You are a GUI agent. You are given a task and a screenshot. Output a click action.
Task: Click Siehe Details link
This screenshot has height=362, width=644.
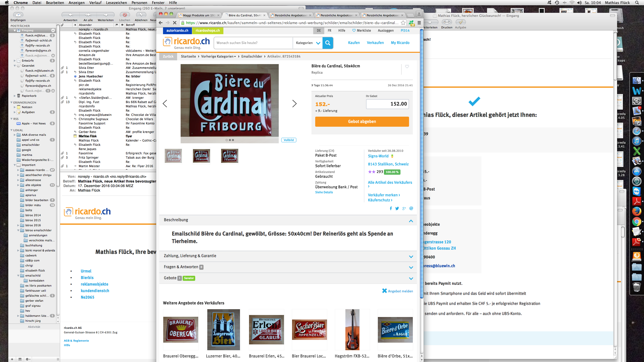324,192
